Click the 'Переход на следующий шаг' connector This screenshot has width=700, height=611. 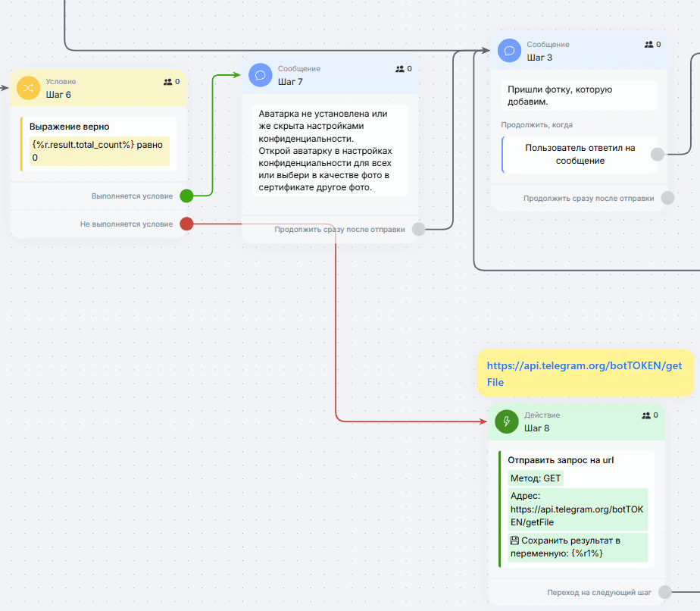click(665, 592)
